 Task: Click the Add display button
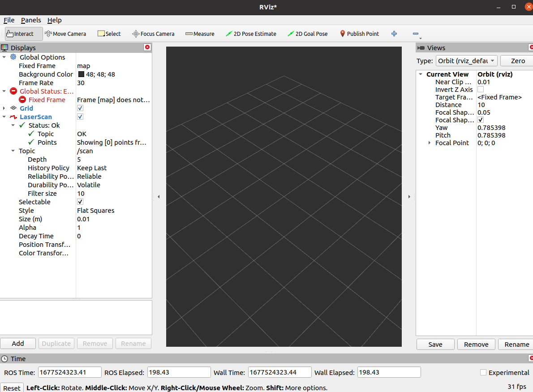tap(17, 343)
